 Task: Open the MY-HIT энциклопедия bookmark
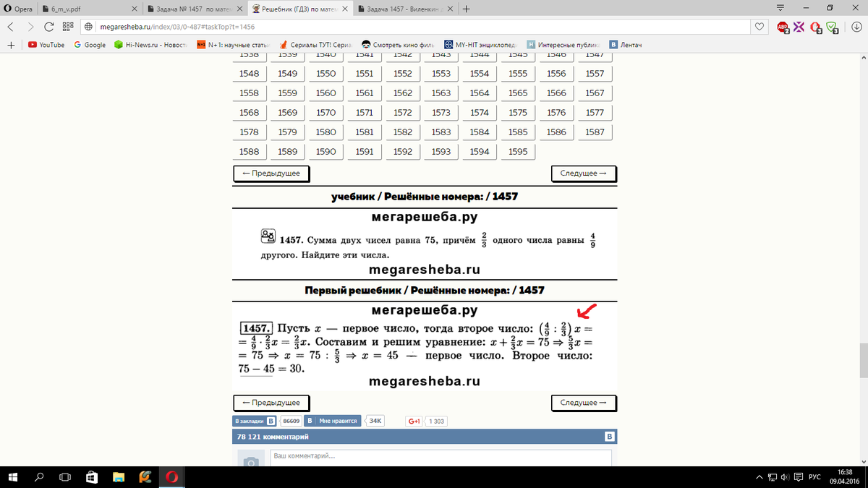[x=482, y=44]
